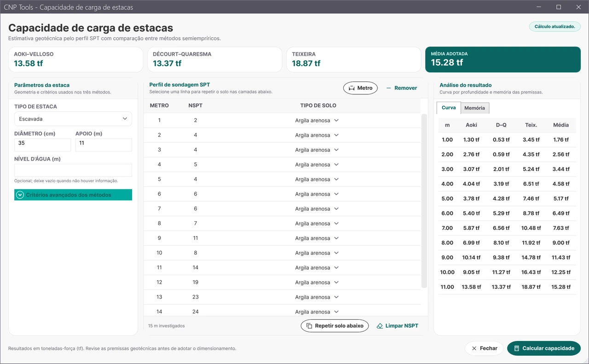Click the X icon on Fechar button

(x=474, y=348)
